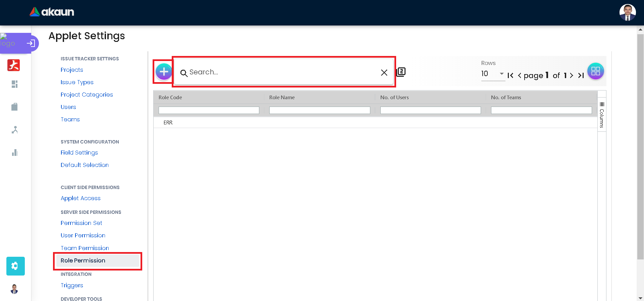Open the merge/branch icon in sidebar
This screenshot has width=644, height=301.
click(14, 130)
